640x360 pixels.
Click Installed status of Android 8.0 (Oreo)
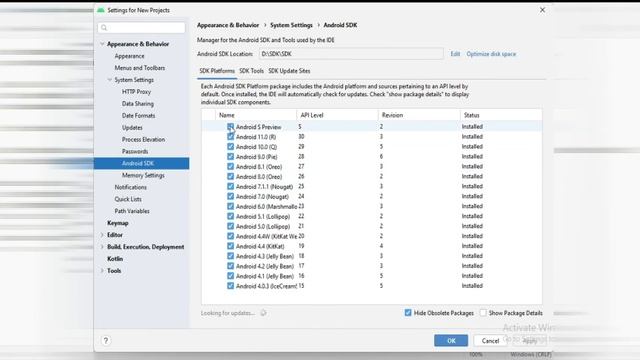(x=472, y=176)
